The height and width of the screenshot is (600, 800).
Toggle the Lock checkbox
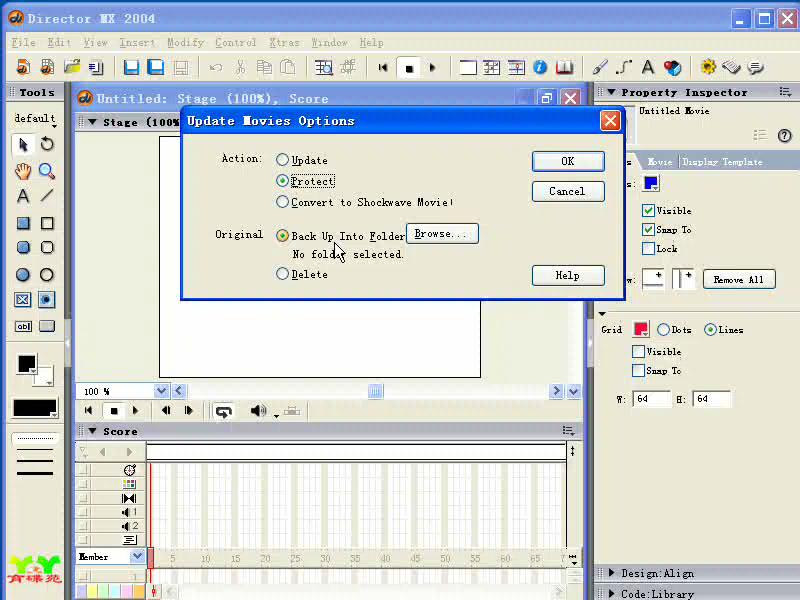point(648,248)
